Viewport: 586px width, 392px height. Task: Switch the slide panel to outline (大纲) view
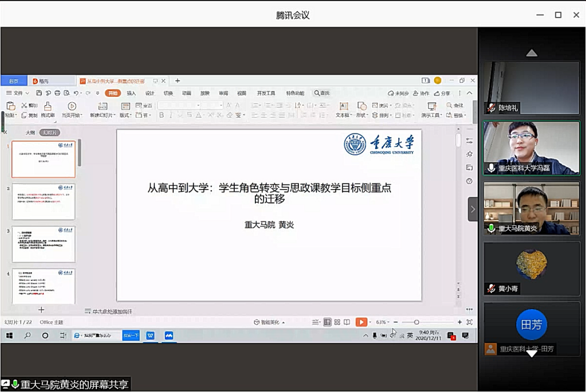tap(30, 132)
